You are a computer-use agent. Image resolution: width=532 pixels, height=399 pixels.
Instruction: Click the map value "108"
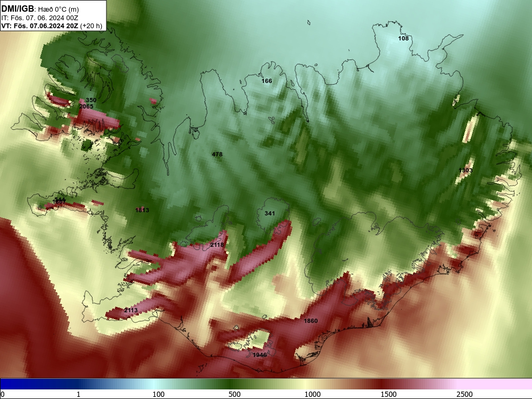[x=403, y=38]
